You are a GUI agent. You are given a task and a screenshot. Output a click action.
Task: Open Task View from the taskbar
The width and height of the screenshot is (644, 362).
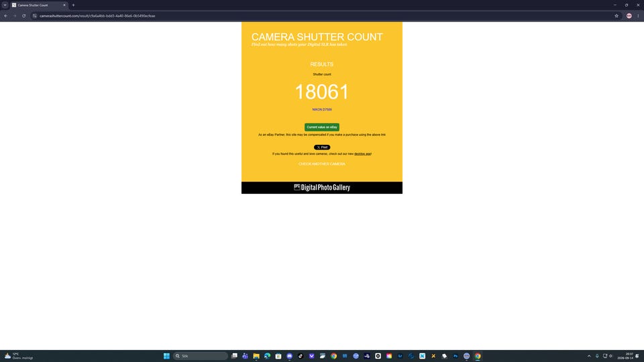[x=234, y=356]
